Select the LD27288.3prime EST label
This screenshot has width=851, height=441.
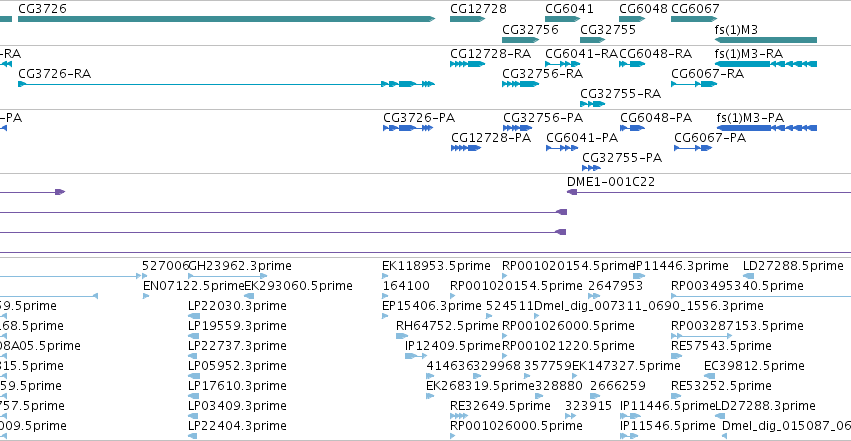coord(765,406)
